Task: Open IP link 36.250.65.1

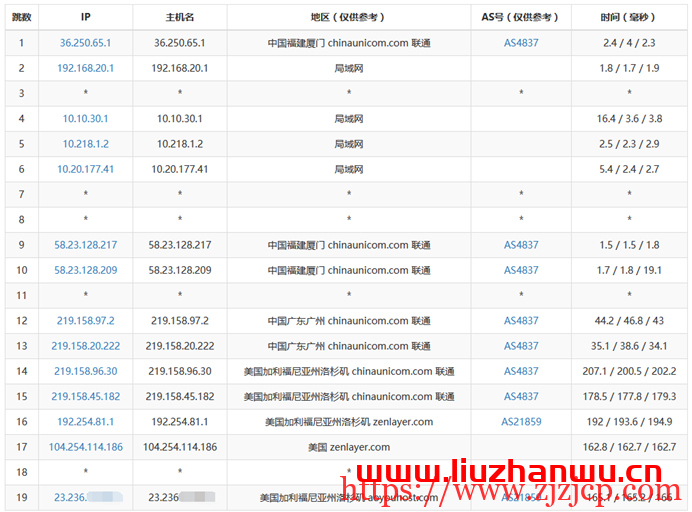Action: (x=85, y=43)
